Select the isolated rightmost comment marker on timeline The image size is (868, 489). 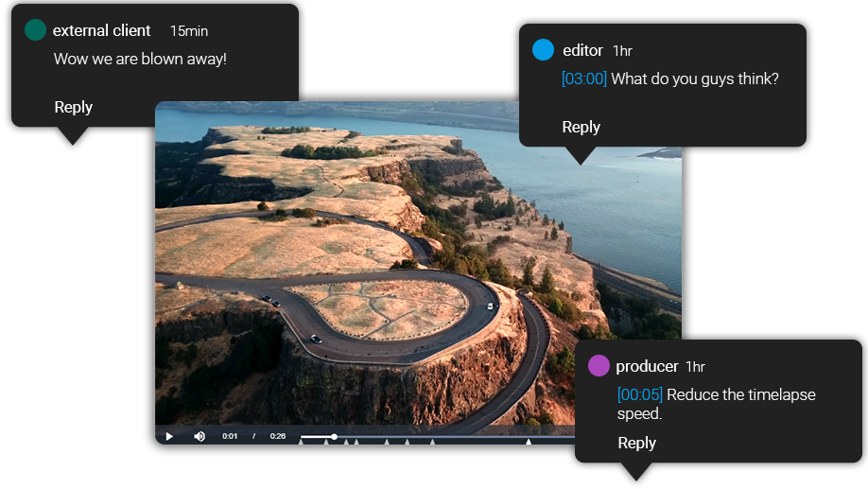pyautogui.click(x=529, y=442)
